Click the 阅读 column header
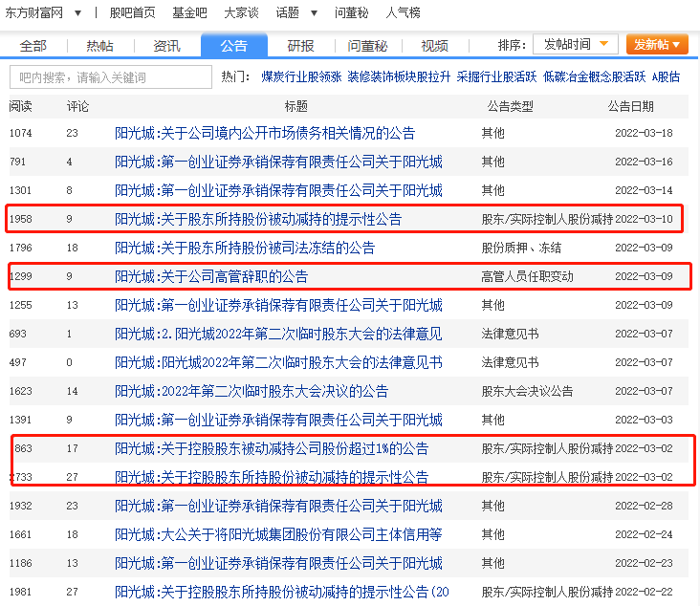 [20, 106]
